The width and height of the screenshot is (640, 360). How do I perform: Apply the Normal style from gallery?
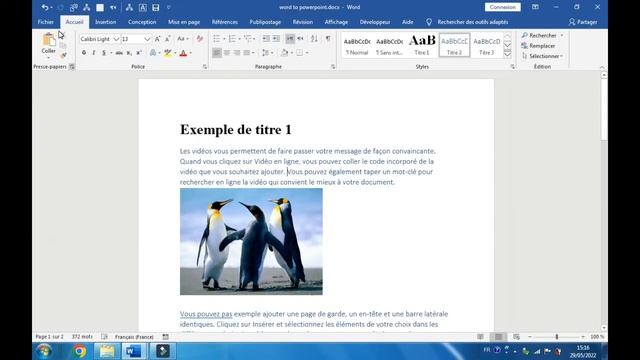pos(357,45)
